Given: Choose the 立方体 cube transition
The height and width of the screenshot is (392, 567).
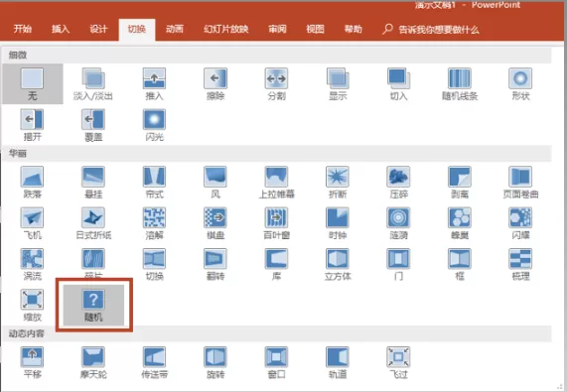Looking at the screenshot, I should 338,264.
